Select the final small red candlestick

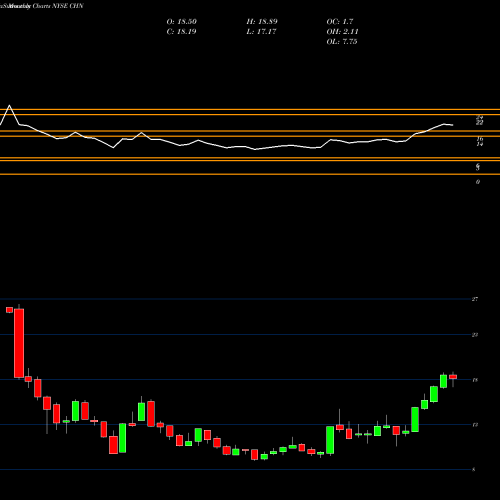click(453, 377)
